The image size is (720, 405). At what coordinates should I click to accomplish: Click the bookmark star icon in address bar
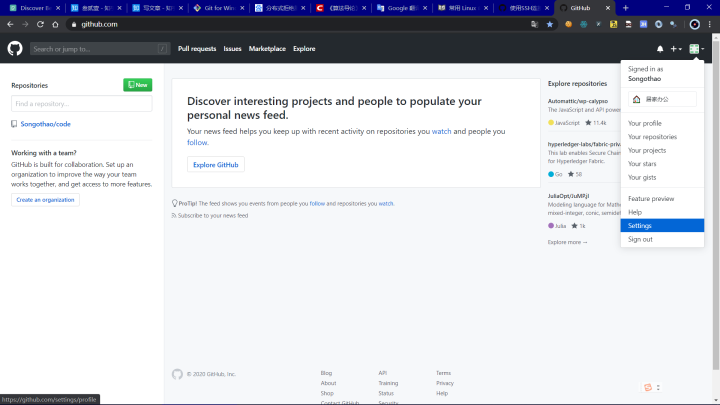[550, 24]
